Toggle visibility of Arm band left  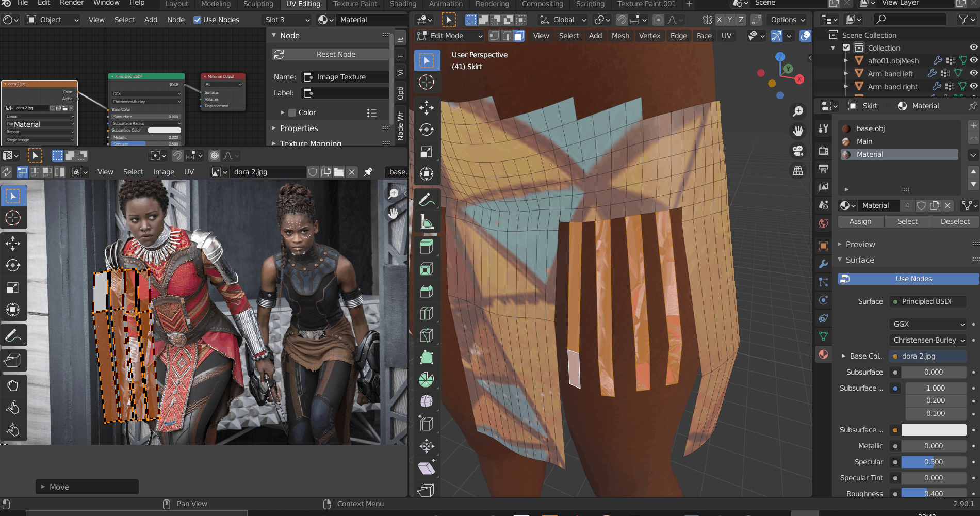point(974,73)
